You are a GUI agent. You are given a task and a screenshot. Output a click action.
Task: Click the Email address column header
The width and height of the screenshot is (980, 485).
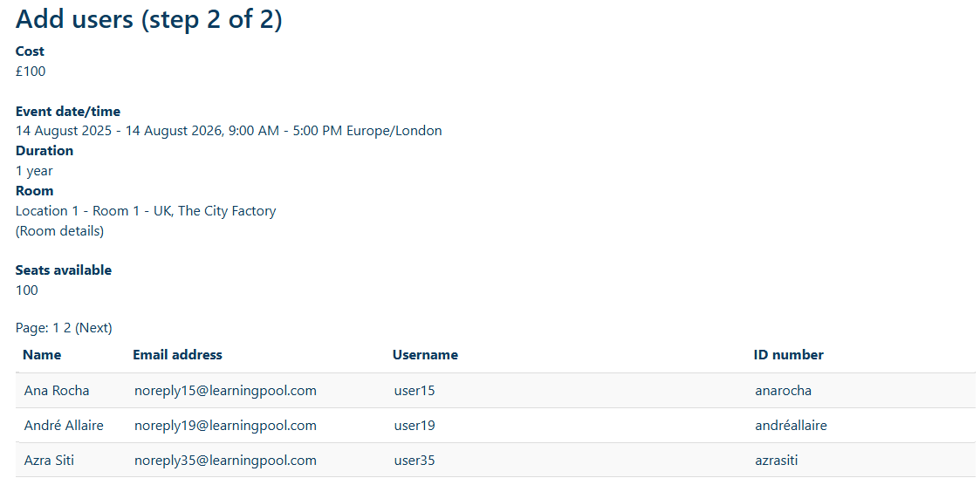tap(177, 355)
